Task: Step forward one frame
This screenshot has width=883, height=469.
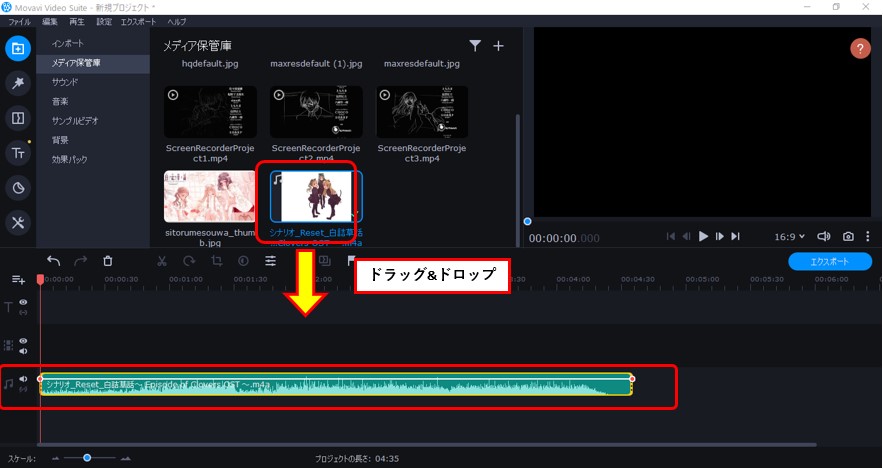Action: (720, 236)
